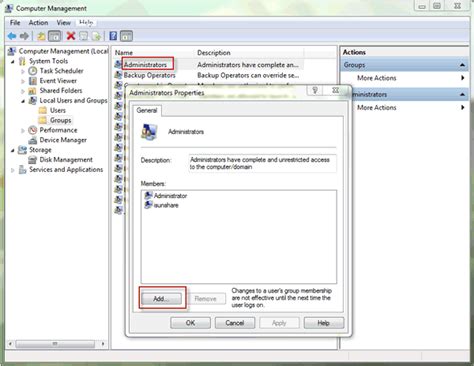Select the Backup Operators group row
The width and height of the screenshot is (474, 366).
pyautogui.click(x=208, y=75)
